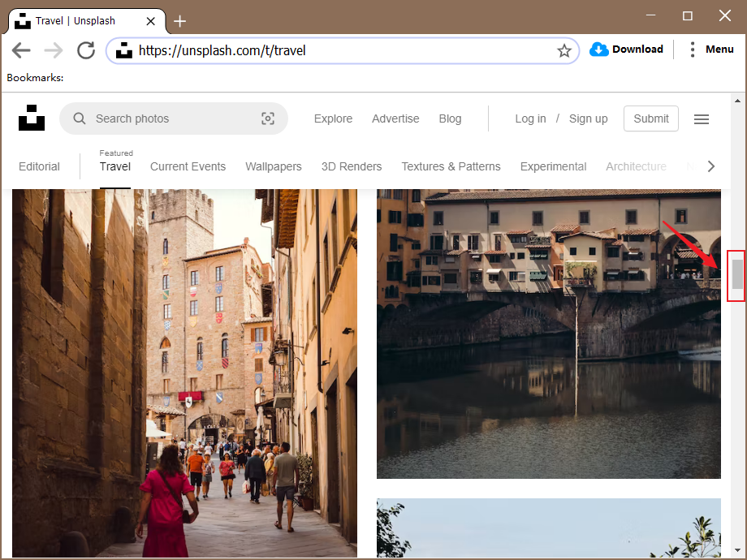
Task: Click the magnifier icon in search box
Action: [x=79, y=118]
